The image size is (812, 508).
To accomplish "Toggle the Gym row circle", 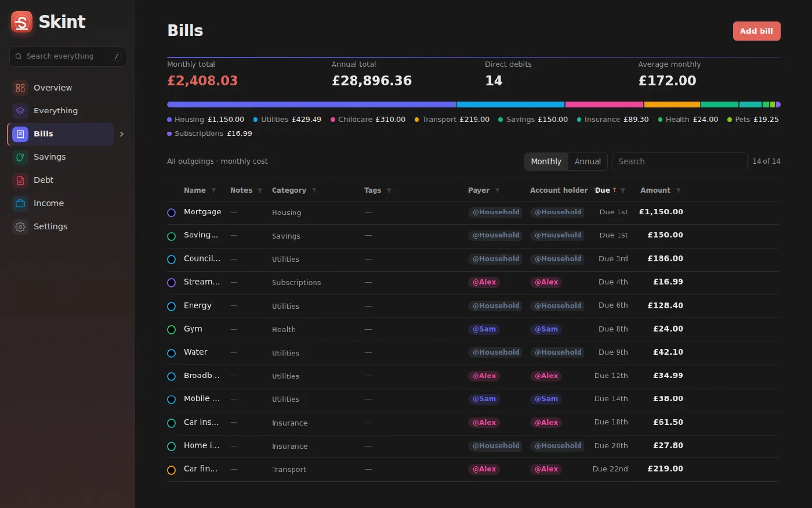I will [x=172, y=330].
